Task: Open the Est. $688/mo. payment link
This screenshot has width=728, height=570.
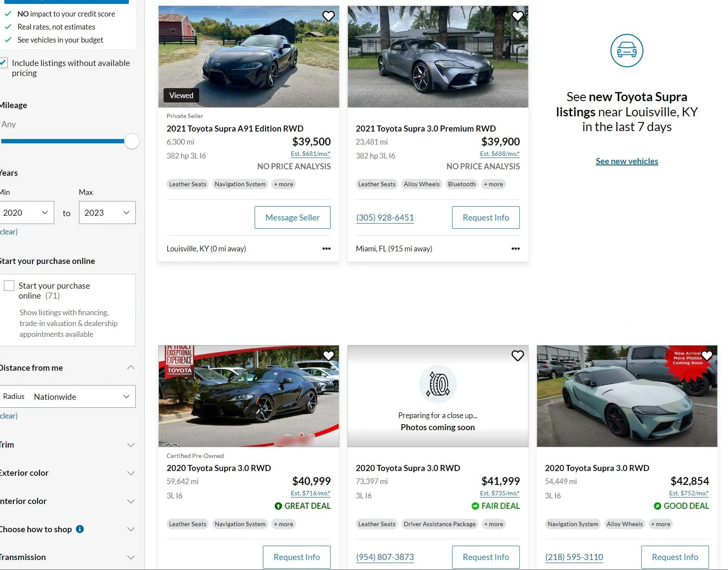Action: pyautogui.click(x=500, y=154)
